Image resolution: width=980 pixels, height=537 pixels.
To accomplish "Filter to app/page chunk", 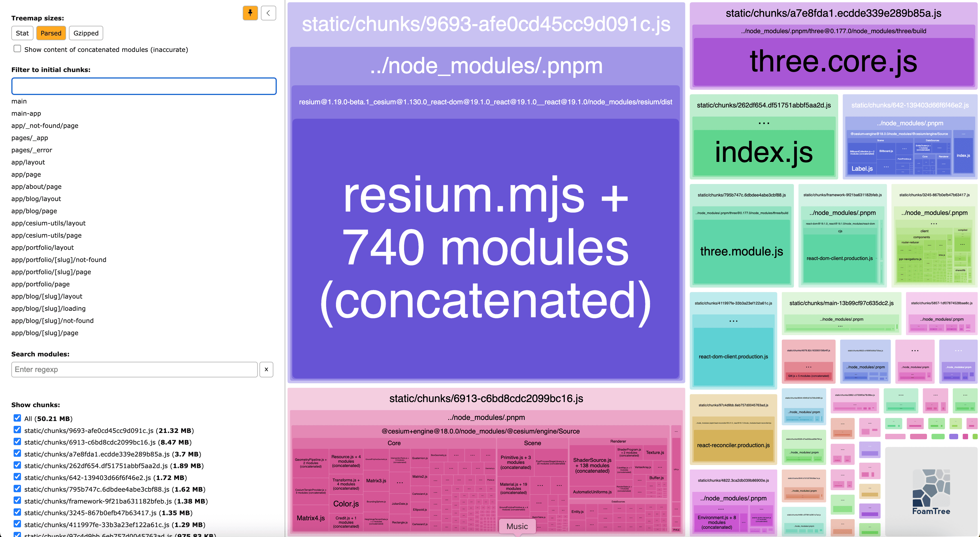I will (26, 174).
